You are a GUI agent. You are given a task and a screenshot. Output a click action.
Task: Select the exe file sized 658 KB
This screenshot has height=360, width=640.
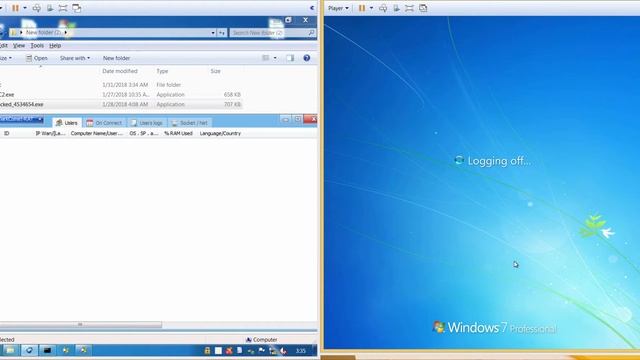tap(121, 95)
